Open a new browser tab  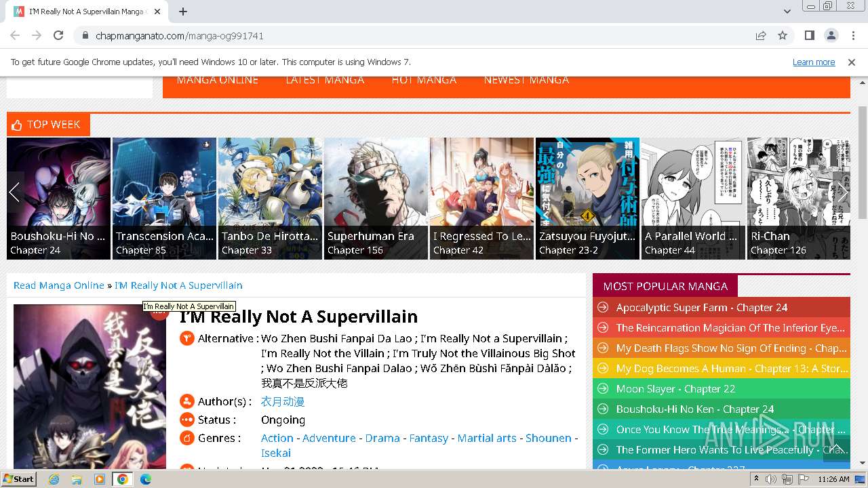tap(183, 12)
